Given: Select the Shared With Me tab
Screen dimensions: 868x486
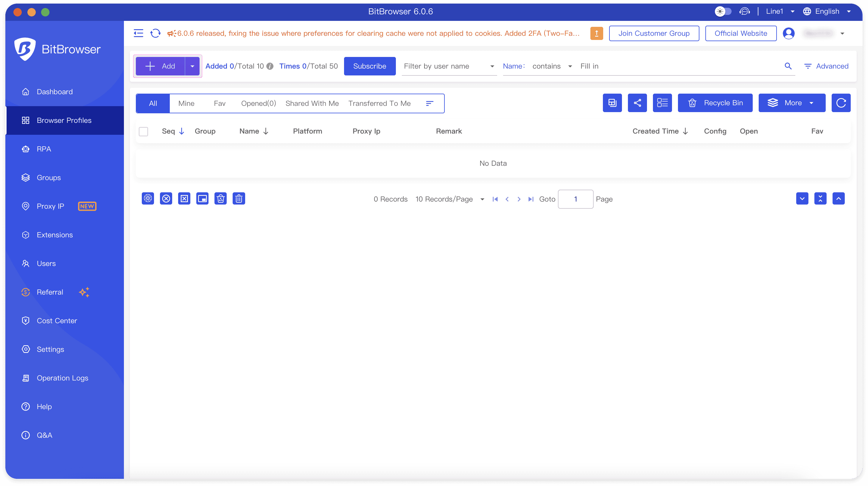Looking at the screenshot, I should [312, 103].
